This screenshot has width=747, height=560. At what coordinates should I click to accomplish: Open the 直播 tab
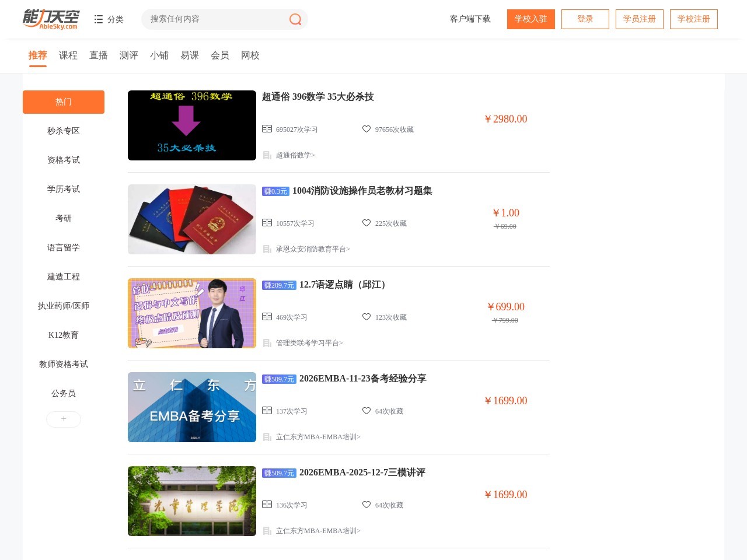coord(98,55)
